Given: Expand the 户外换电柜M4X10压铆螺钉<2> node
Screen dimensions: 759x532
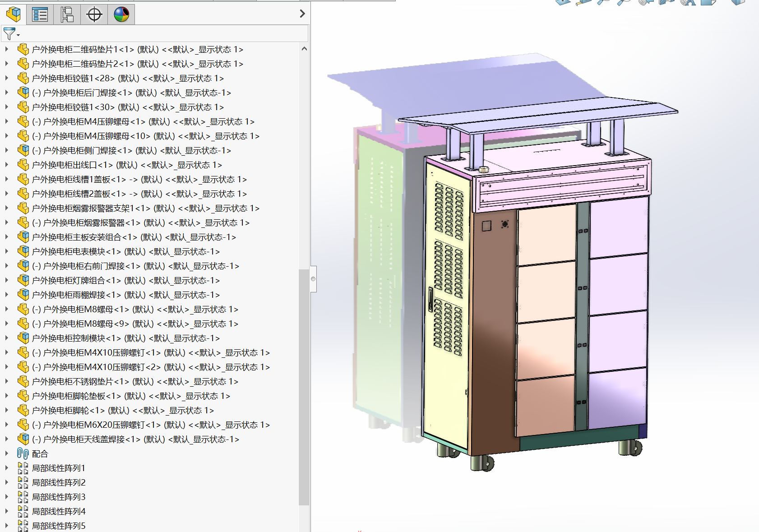Looking at the screenshot, I should click(7, 367).
